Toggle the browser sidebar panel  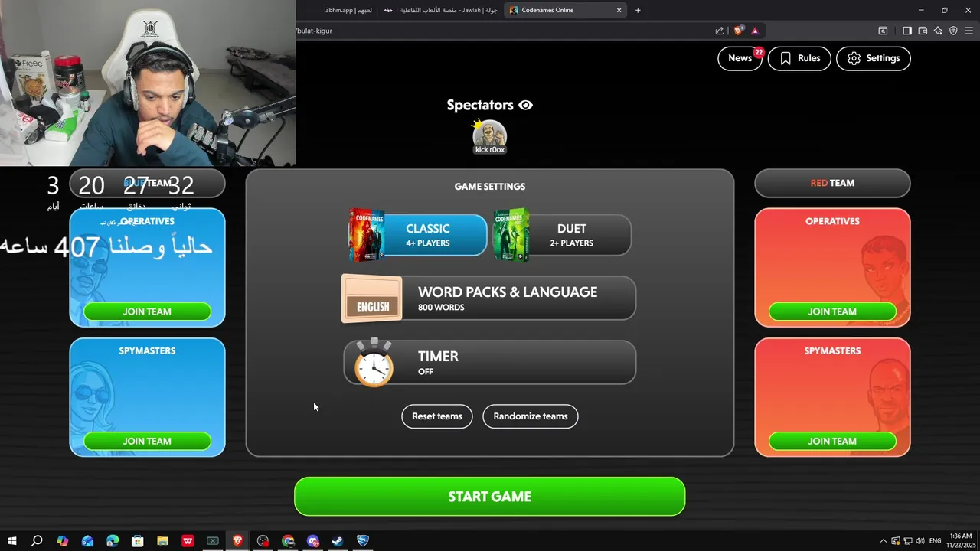906,31
